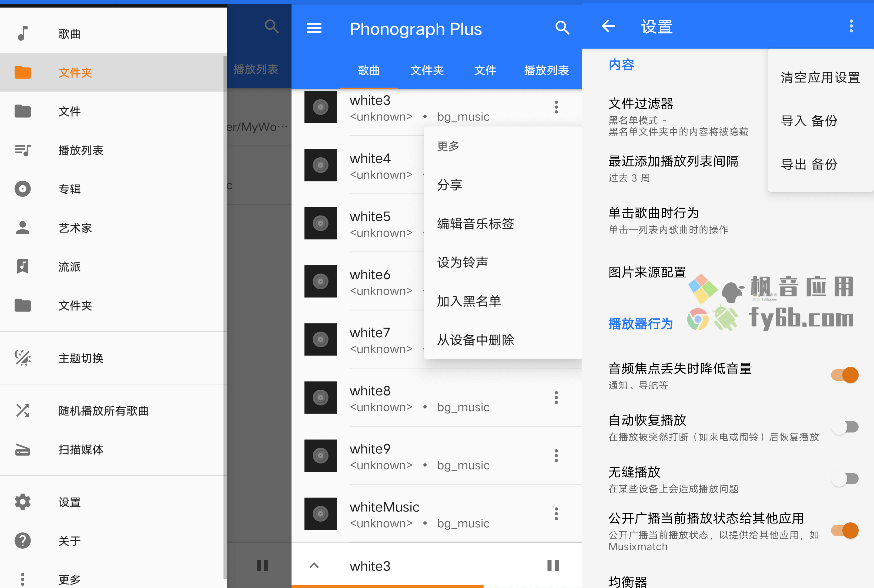Image resolution: width=874 pixels, height=588 pixels.
Task: Open the hamburger menu in Phonograph Plus
Action: pyautogui.click(x=314, y=28)
